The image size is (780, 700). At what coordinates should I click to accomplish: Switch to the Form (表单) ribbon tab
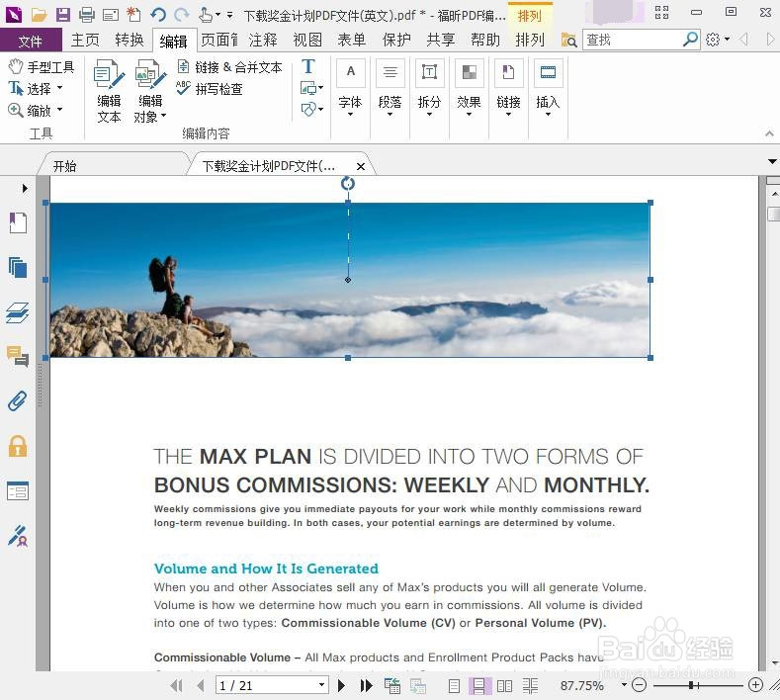(352, 40)
